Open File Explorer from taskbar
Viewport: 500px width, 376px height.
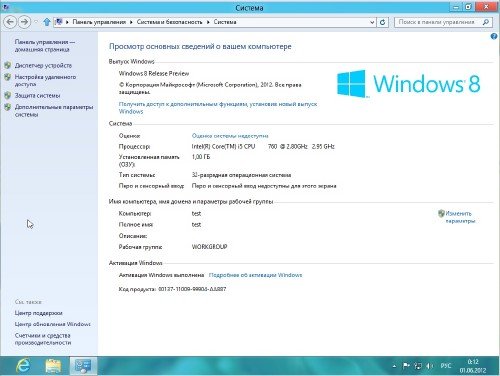click(x=53, y=366)
